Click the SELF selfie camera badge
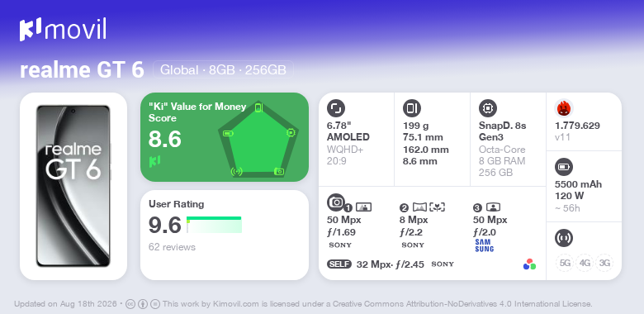The width and height of the screenshot is (644, 314). [x=339, y=264]
